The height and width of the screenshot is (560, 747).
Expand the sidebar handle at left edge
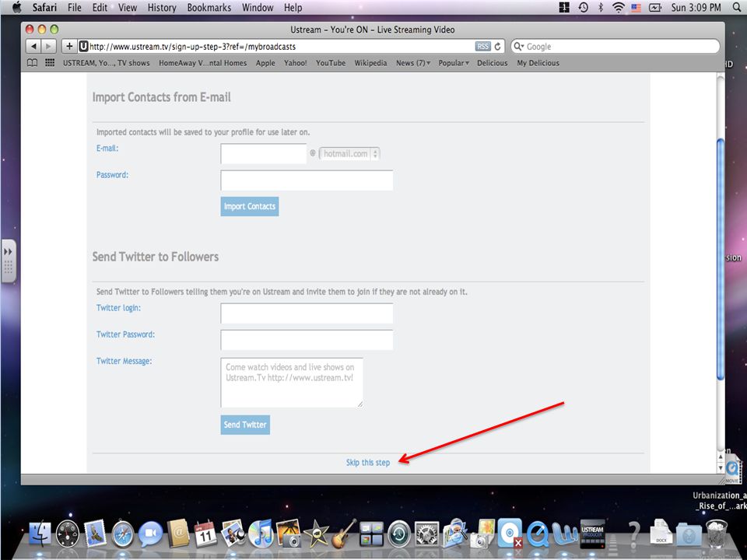[8, 261]
